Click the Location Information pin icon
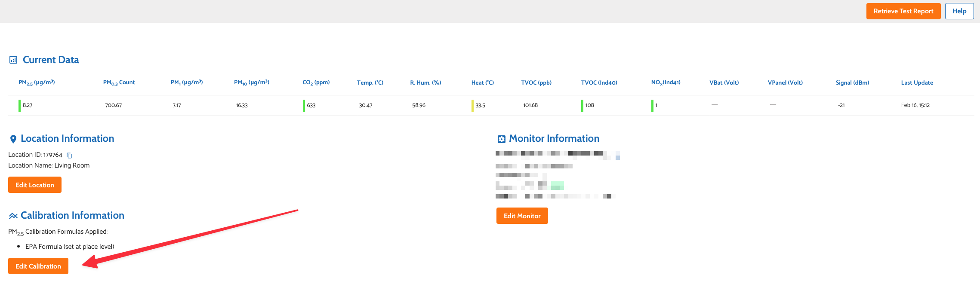 [x=13, y=139]
